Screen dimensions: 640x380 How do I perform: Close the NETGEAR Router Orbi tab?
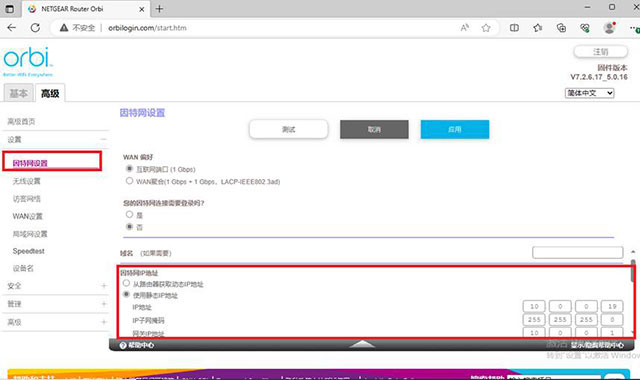(142, 9)
